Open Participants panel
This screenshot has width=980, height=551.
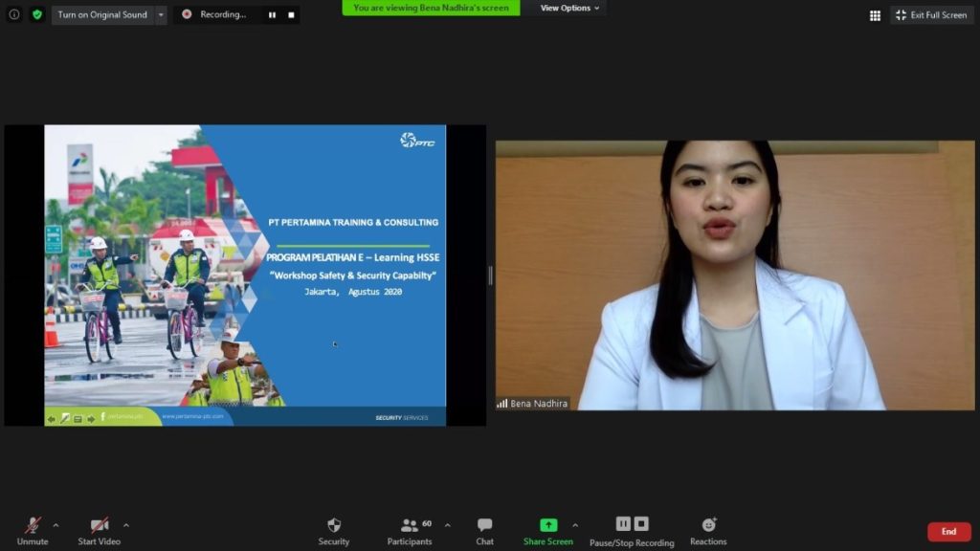click(410, 532)
